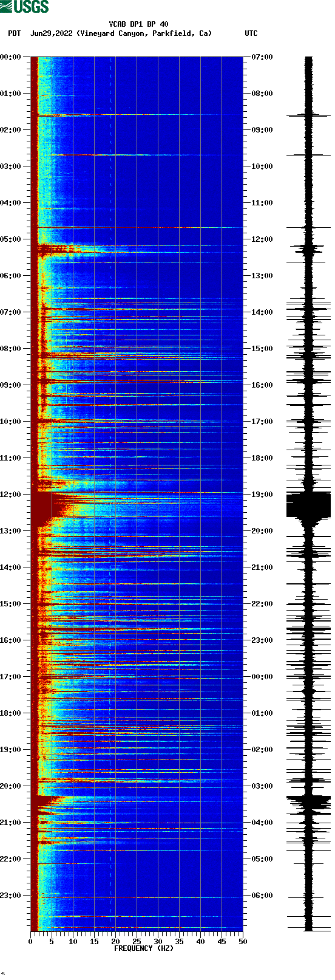Click the 13:00 PDT time label
The height and width of the screenshot is (980, 335).
(x=11, y=531)
